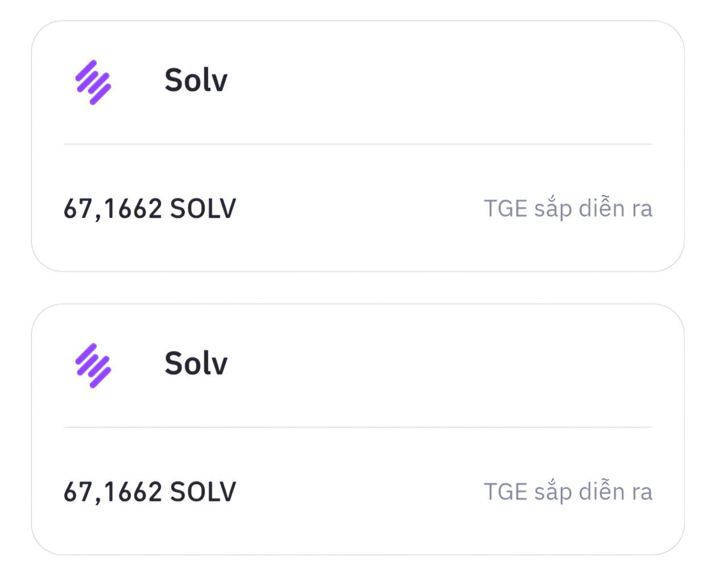Click the SOLV ticker text in the second card
Viewport: 728px width, 573px height.
[203, 492]
